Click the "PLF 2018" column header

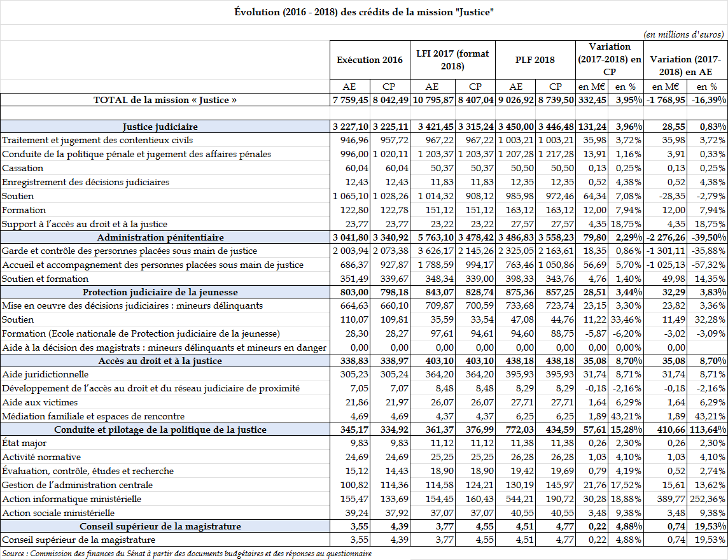tap(535, 60)
